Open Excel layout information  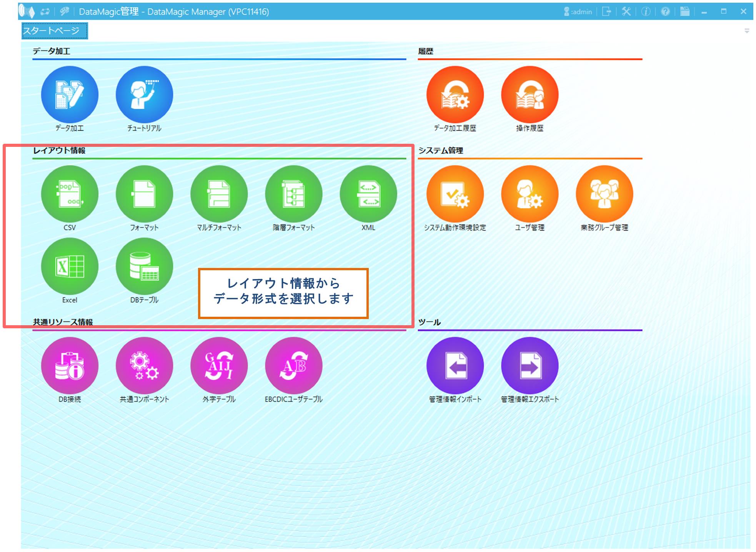pyautogui.click(x=70, y=266)
